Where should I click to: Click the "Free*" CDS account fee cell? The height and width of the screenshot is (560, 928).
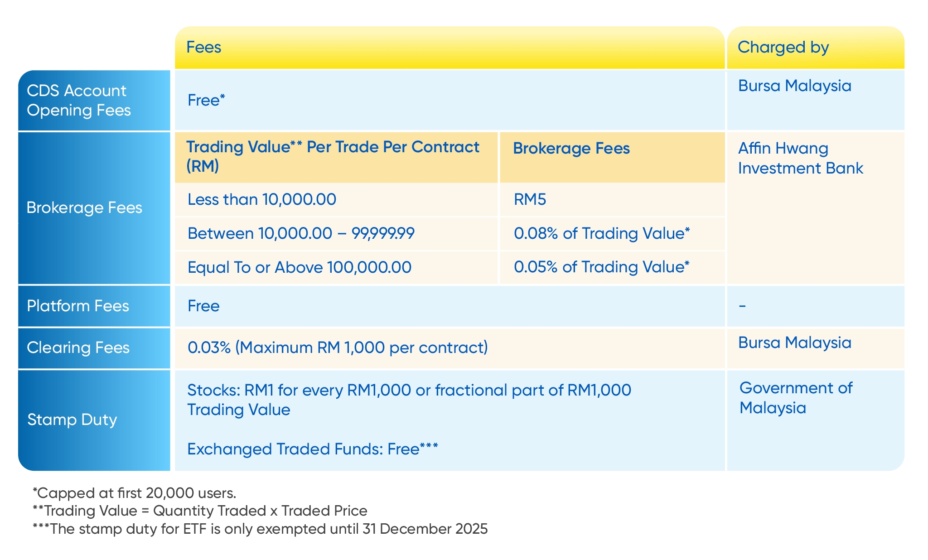206,101
